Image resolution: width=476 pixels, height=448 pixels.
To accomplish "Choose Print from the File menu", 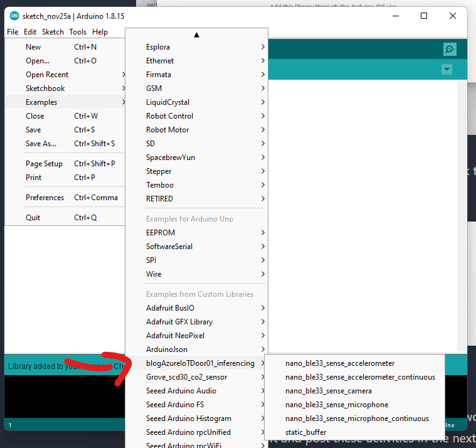I will coord(65,178).
